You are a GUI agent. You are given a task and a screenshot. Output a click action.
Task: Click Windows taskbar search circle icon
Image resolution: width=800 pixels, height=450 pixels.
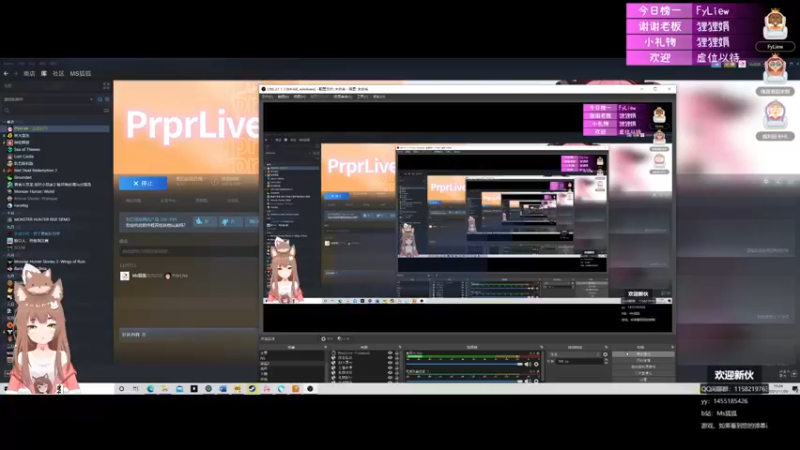tap(121, 389)
